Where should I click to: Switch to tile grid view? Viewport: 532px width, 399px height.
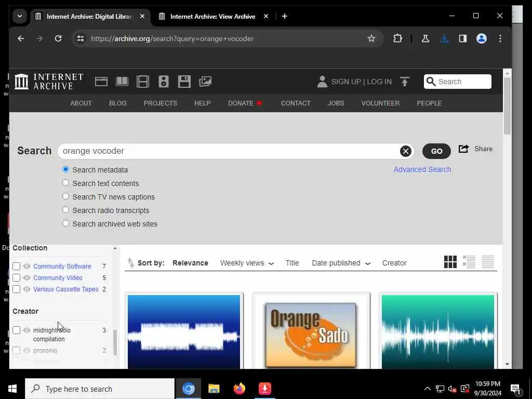(450, 262)
